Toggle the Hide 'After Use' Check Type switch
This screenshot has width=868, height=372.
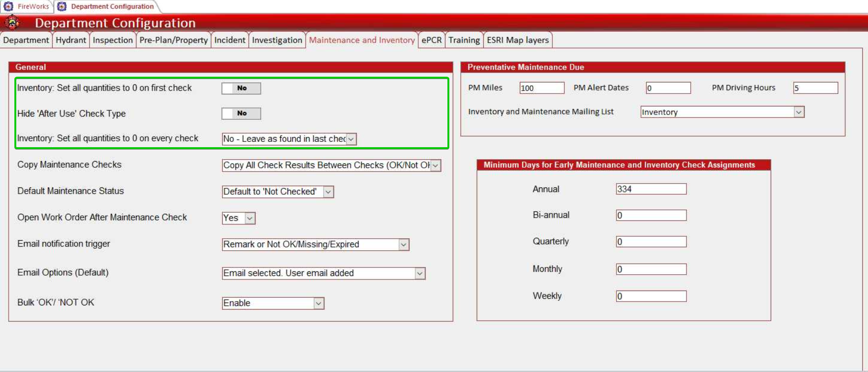(x=241, y=114)
